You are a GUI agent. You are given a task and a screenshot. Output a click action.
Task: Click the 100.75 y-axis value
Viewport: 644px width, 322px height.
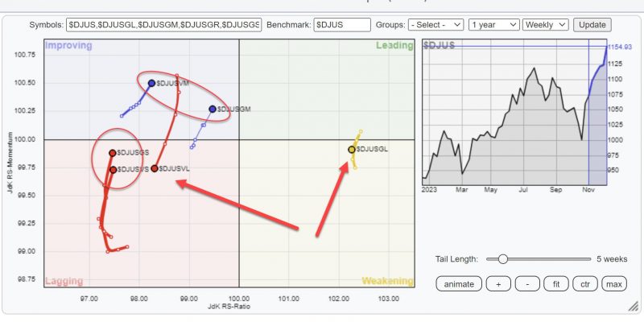[x=26, y=55]
